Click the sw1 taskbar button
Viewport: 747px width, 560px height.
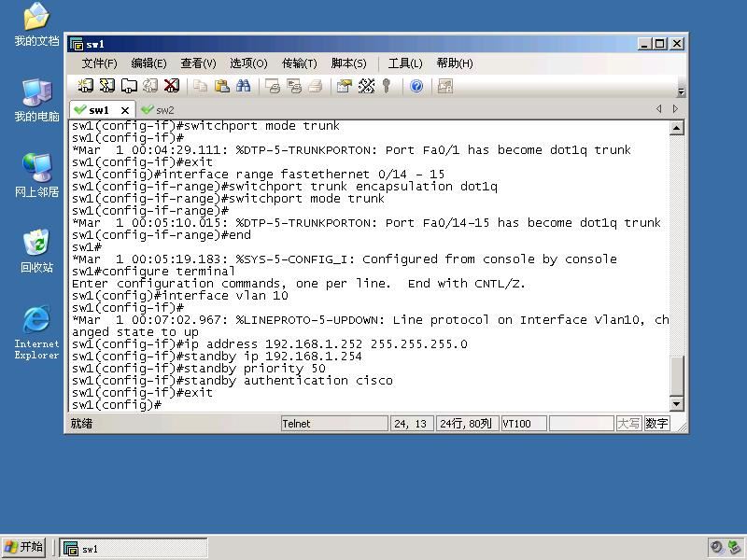(134, 548)
